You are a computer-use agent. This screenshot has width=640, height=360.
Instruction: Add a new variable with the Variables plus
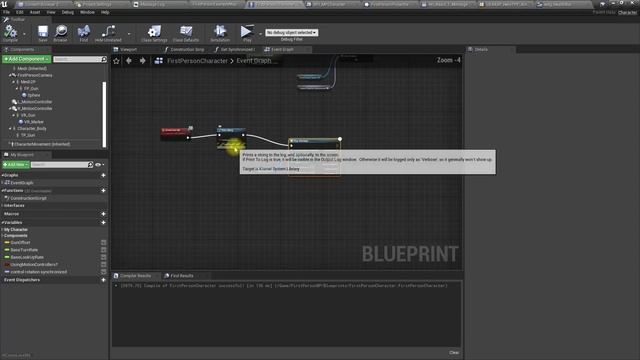pyautogui.click(x=103, y=222)
